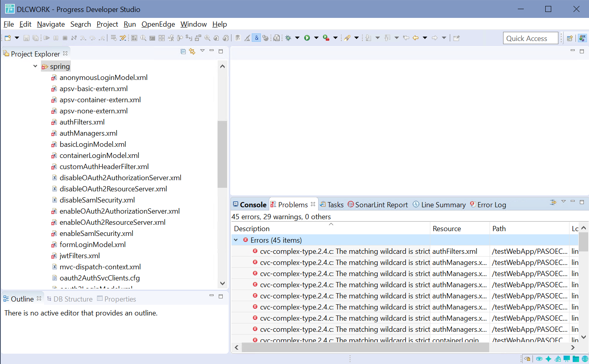Open the Properties tab

tap(117, 299)
